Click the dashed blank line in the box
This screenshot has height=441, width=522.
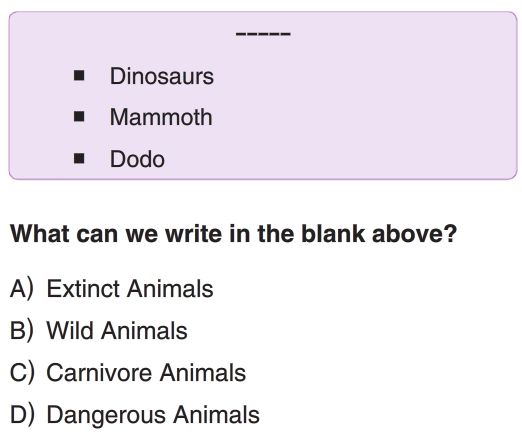263,34
